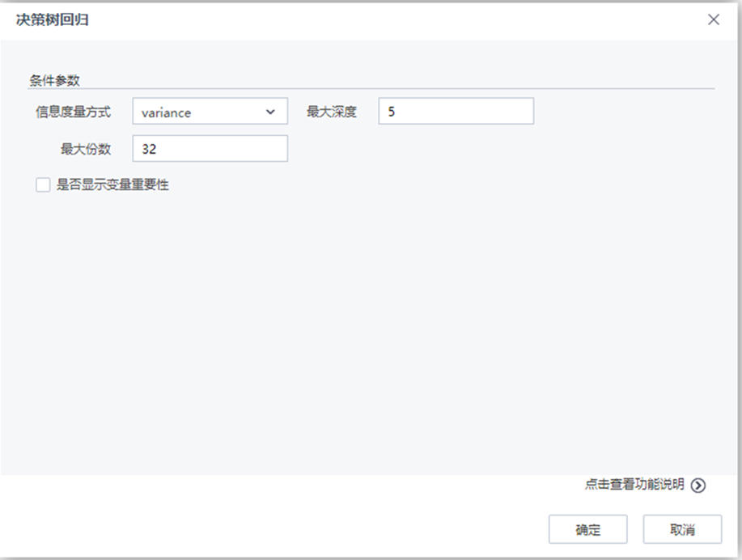Confirm settings with the 确定 button

587,529
